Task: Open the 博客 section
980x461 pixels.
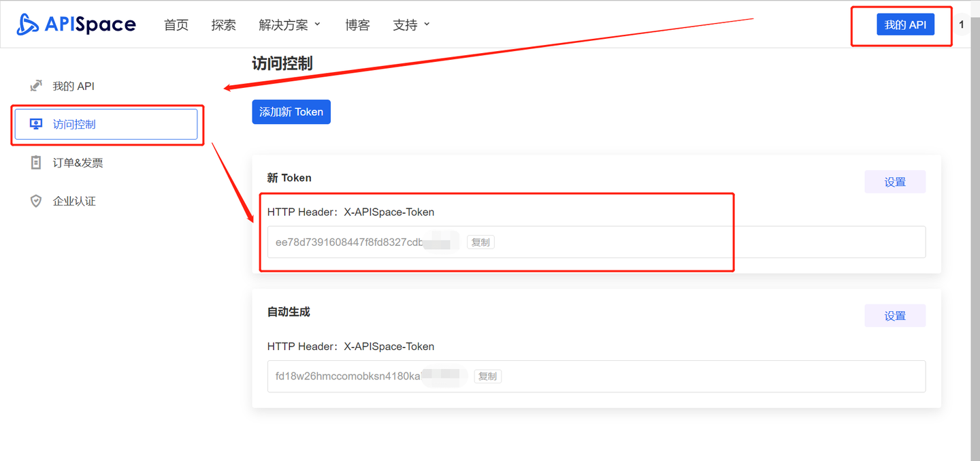Action: tap(357, 24)
